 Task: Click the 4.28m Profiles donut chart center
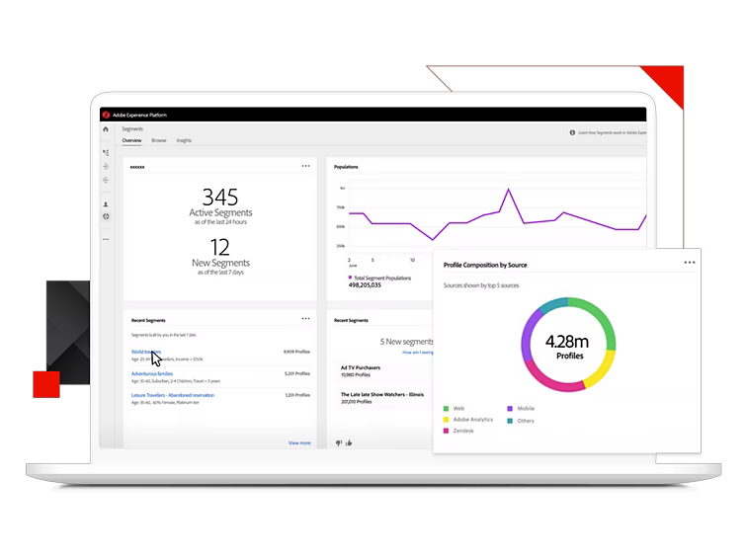pos(568,347)
